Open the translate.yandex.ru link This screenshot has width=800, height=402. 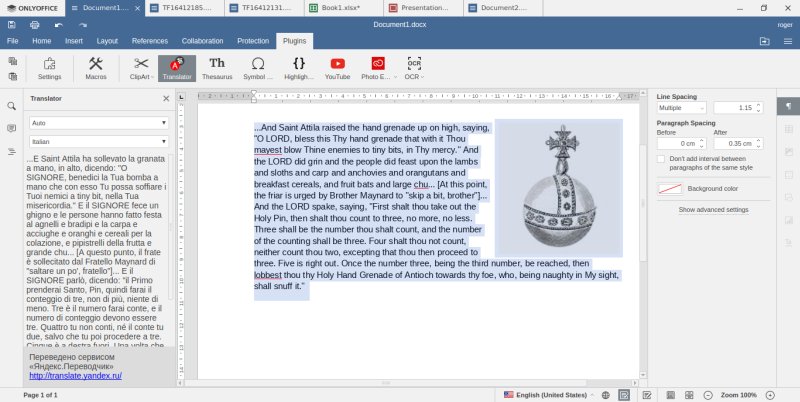(76, 376)
